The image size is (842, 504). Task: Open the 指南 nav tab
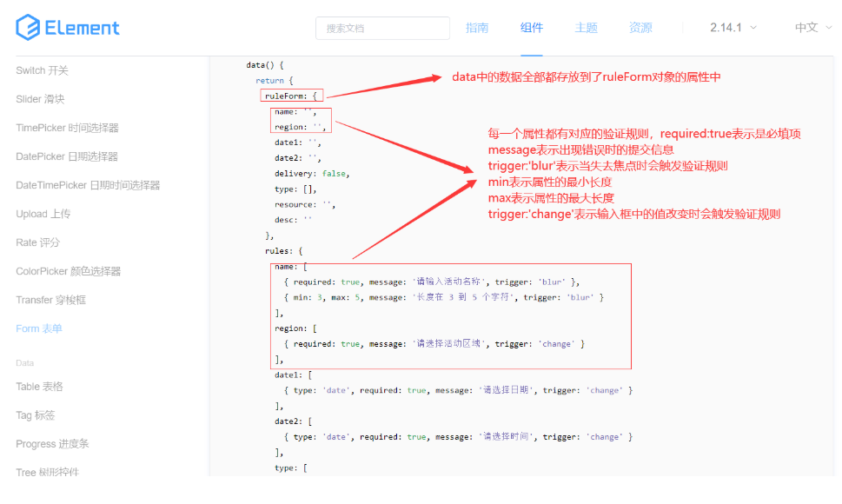click(x=477, y=28)
